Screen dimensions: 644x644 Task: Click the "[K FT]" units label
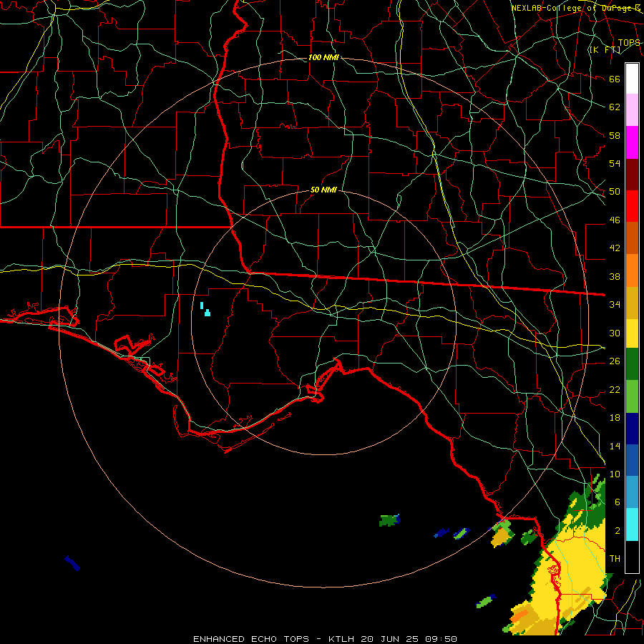click(605, 50)
